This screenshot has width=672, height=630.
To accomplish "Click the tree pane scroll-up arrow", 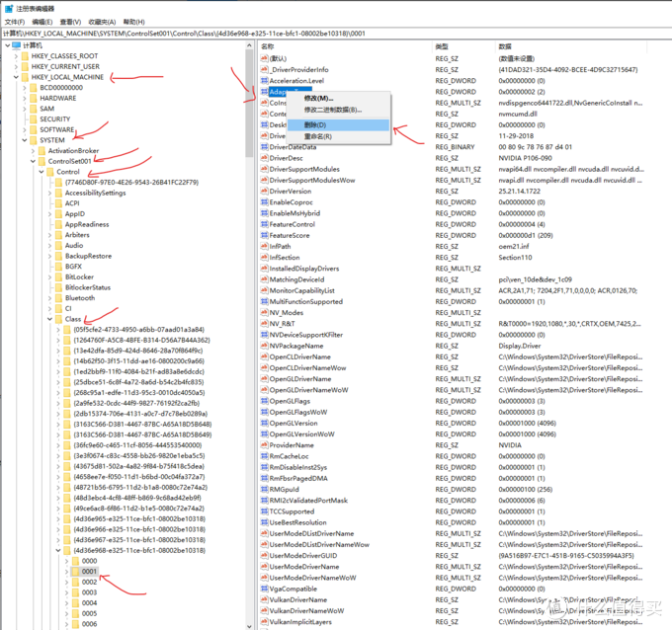I will (249, 45).
